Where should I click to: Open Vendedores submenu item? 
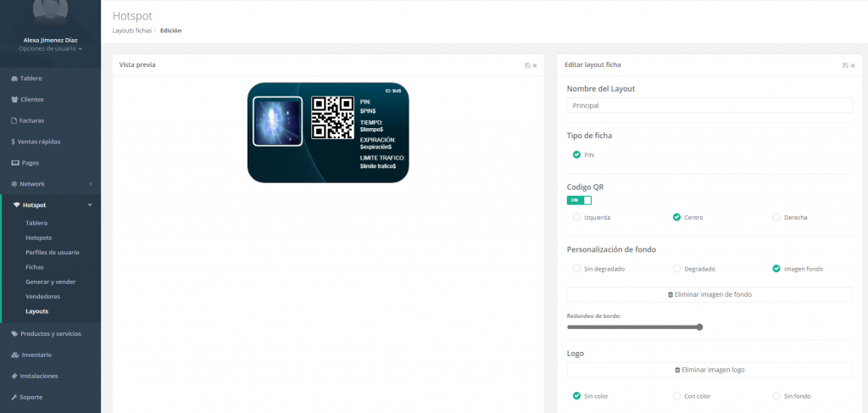42,296
